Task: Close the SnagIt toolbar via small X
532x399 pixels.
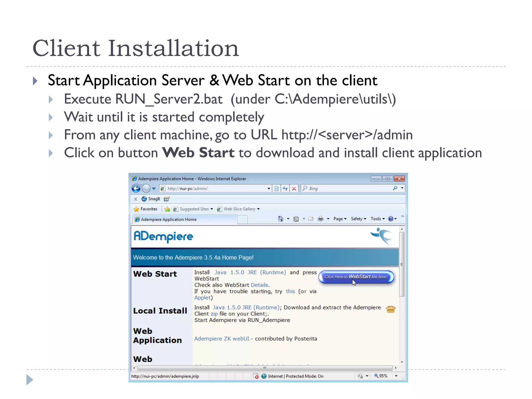Action: (136, 199)
